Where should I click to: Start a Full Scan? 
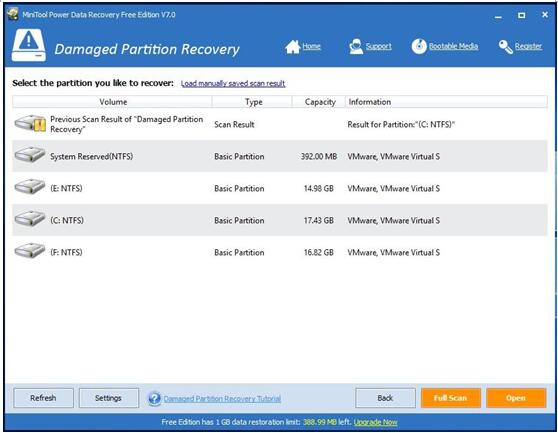point(451,398)
